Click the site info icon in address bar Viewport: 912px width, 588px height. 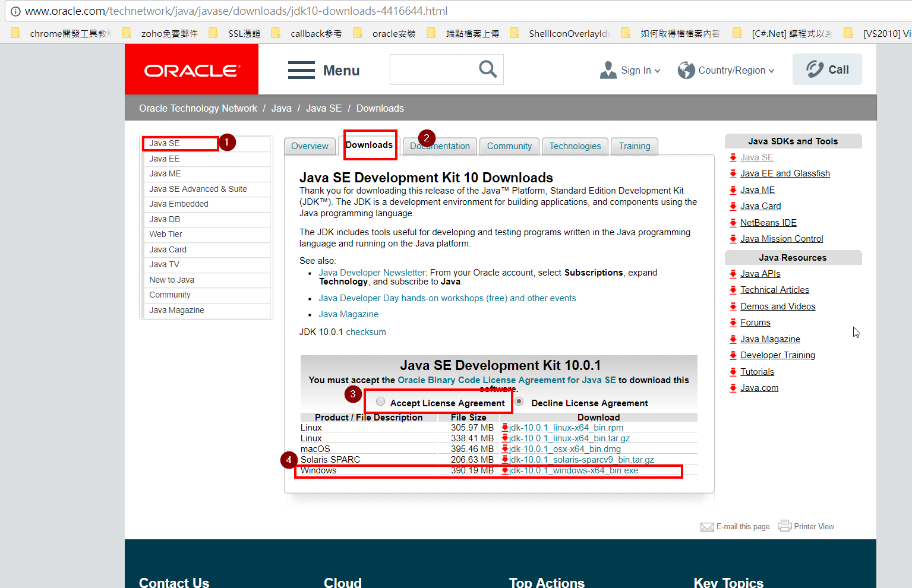tap(15, 11)
